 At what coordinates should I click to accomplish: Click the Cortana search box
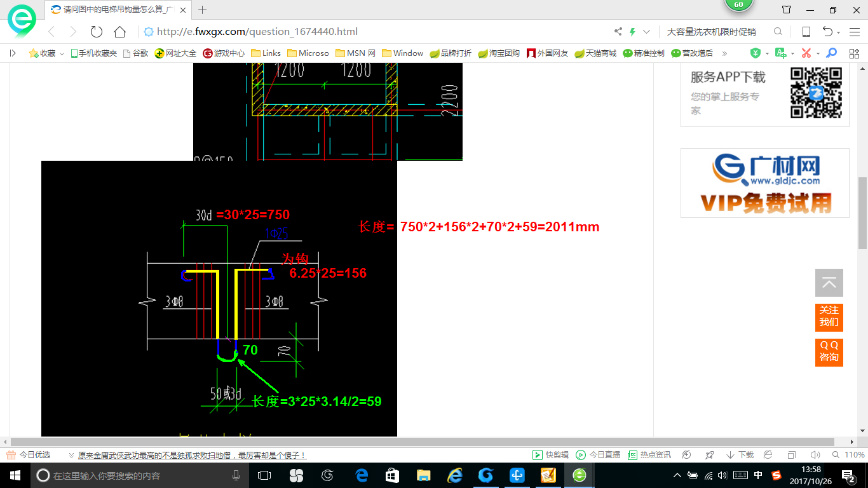pos(140,475)
